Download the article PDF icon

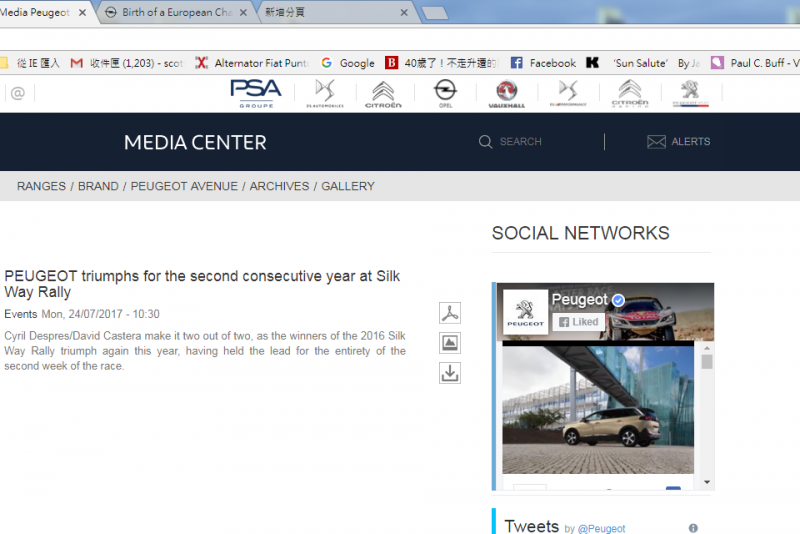pyautogui.click(x=449, y=313)
